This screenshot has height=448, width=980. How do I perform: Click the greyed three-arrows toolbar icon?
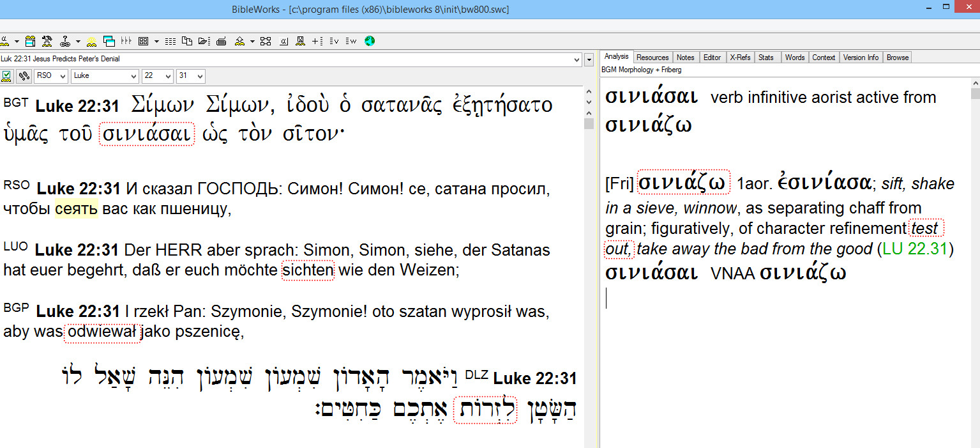(126, 41)
